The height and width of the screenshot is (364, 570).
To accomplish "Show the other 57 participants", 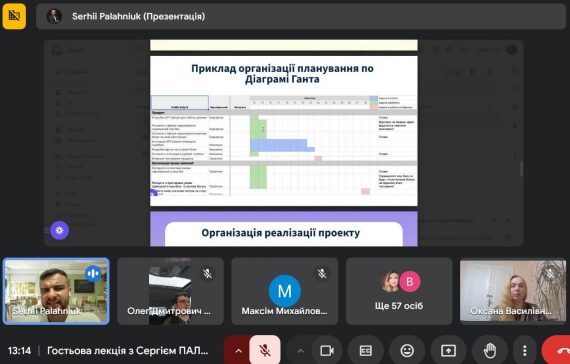I will [399, 291].
